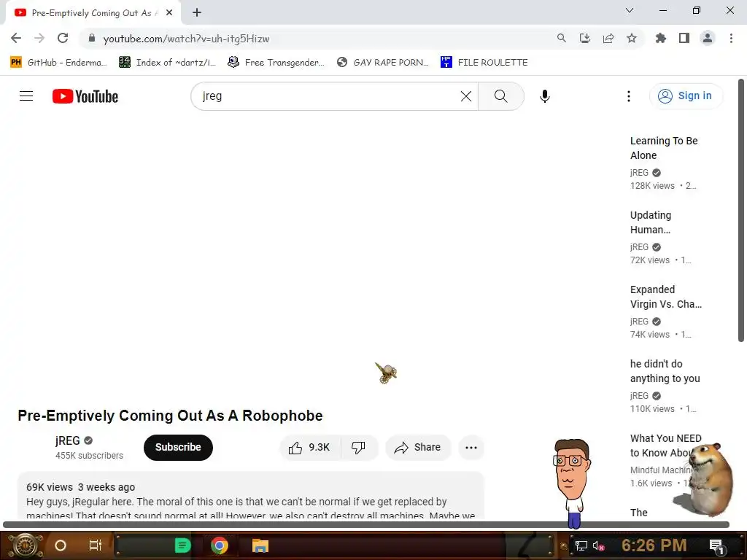747x560 pixels.
Task: Share the video
Action: click(417, 448)
